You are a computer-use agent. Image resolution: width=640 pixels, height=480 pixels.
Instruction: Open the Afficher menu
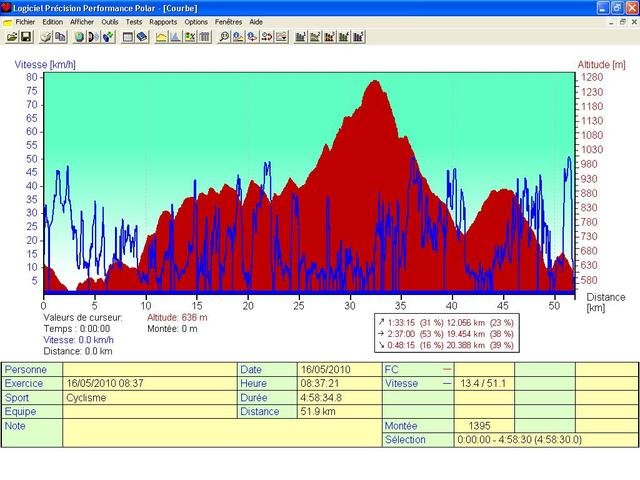pyautogui.click(x=82, y=22)
